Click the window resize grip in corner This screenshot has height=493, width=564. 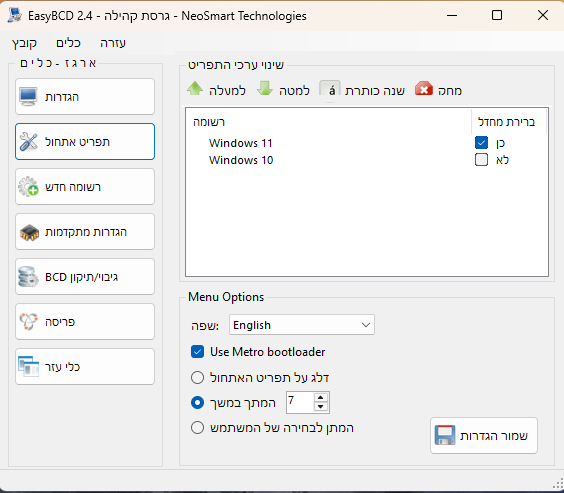coord(558,482)
